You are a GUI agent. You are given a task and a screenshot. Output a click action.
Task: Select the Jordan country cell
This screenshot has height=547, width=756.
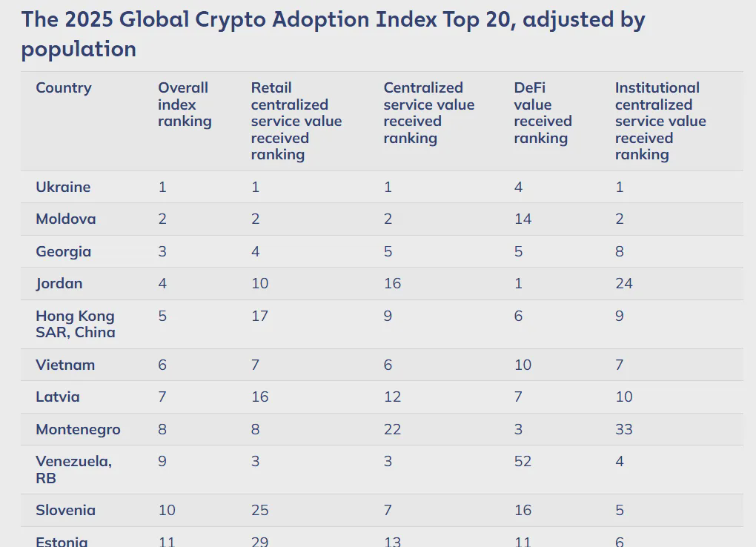pos(59,284)
